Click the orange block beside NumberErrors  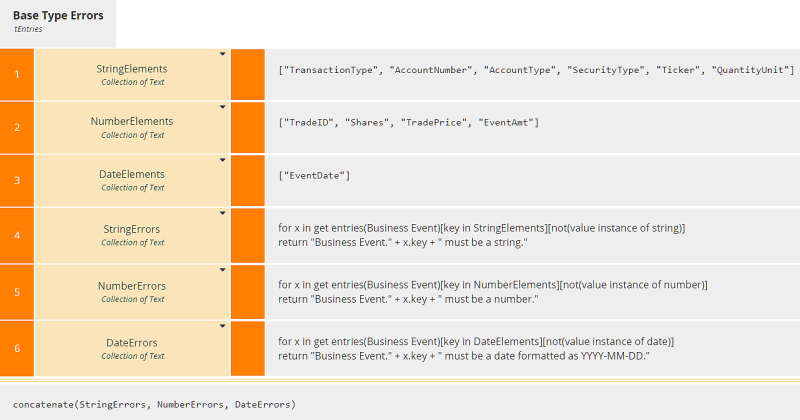point(247,292)
